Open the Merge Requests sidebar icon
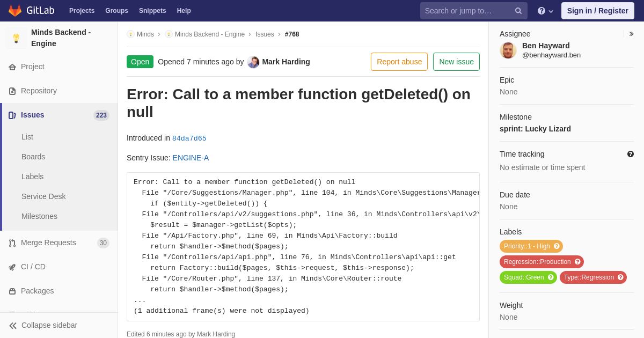This screenshot has width=644, height=338. 12,243
